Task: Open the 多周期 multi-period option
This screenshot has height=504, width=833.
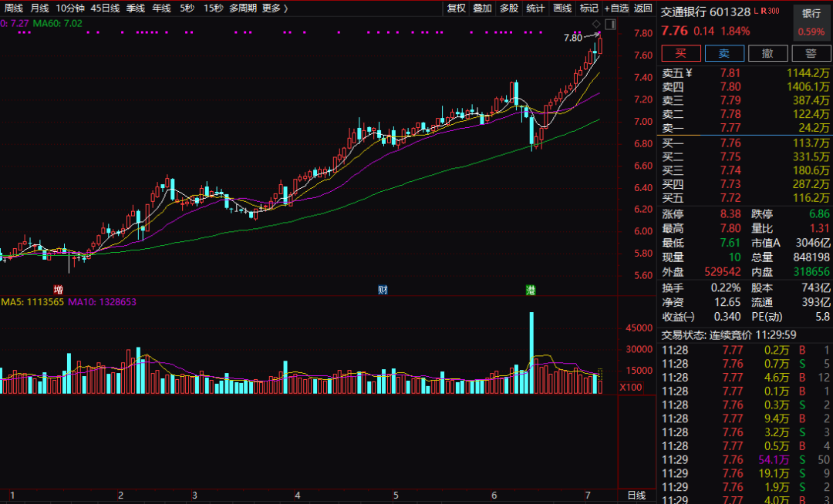Action: [242, 8]
